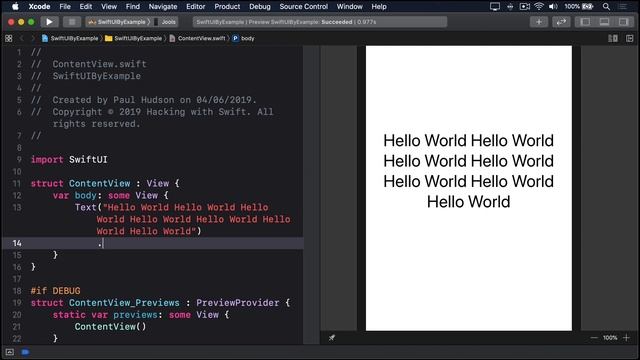Go back in editor history
Viewport: 640px width, 360px height.
pyautogui.click(x=22, y=38)
